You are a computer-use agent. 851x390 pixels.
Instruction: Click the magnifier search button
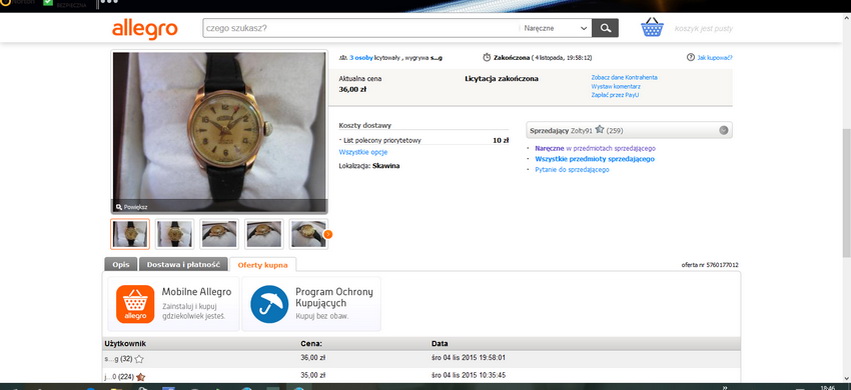click(605, 28)
